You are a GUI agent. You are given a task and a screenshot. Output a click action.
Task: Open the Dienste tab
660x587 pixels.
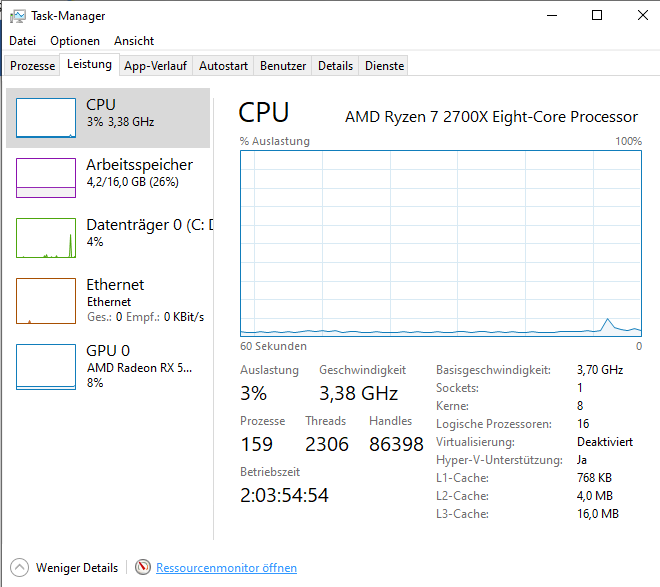[385, 66]
